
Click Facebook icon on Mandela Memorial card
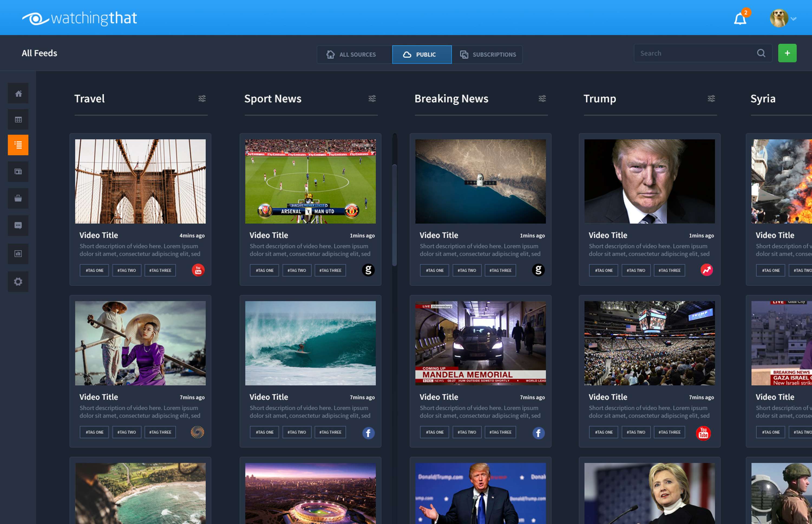(539, 433)
